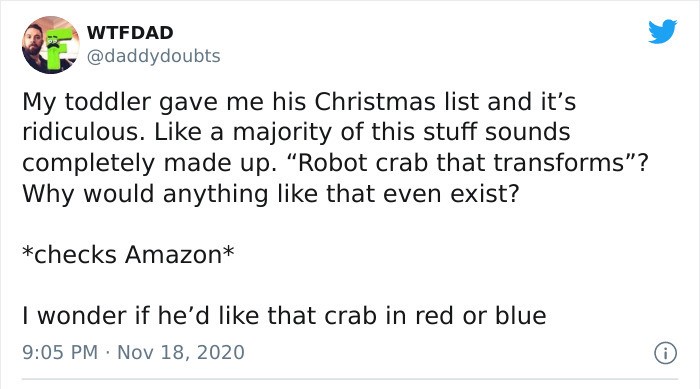Click the gray divider line below the timestamp
The height and width of the screenshot is (389, 700).
(x=350, y=380)
